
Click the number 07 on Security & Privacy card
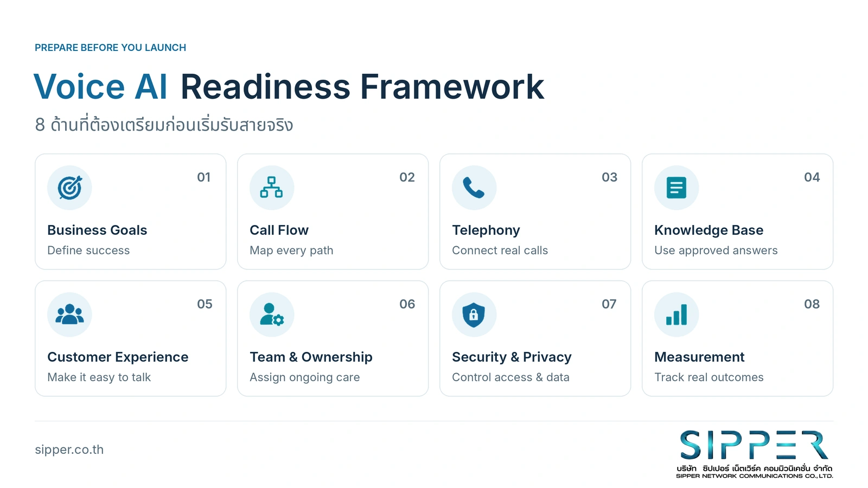[x=609, y=304]
